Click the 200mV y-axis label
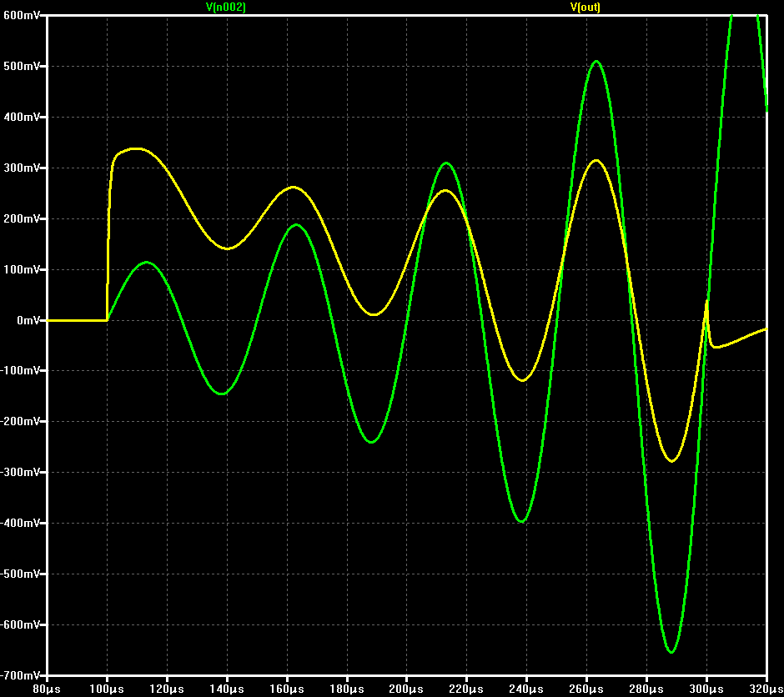This screenshot has height=697, width=784. point(22,218)
